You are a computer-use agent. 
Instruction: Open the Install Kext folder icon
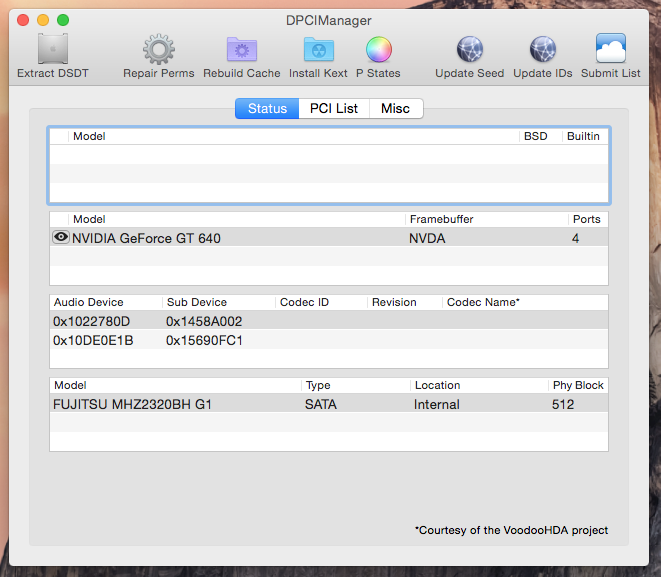[x=319, y=49]
